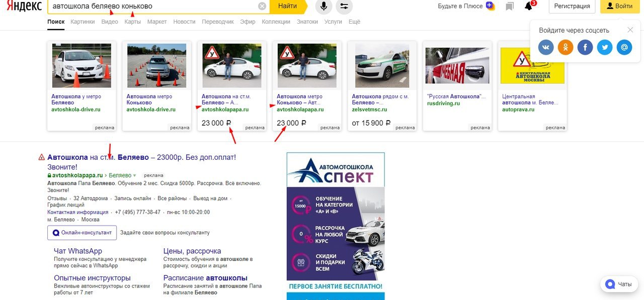Expand the Беляево dropdown arrow in result URL
This screenshot has width=644, height=300.
click(134, 175)
